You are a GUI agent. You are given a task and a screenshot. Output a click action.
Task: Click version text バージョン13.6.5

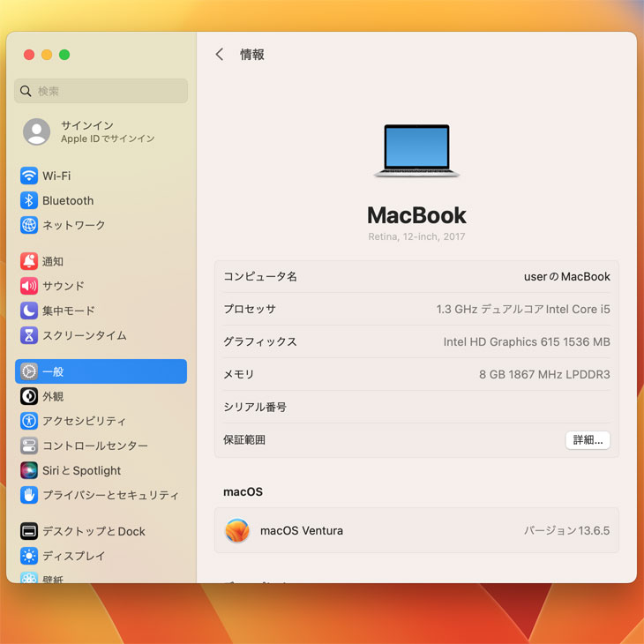[566, 530]
